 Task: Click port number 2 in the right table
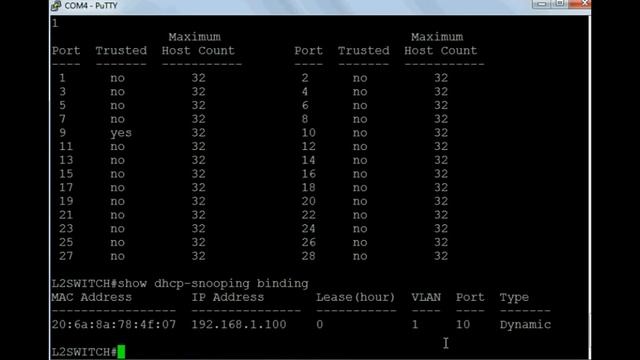click(x=305, y=78)
